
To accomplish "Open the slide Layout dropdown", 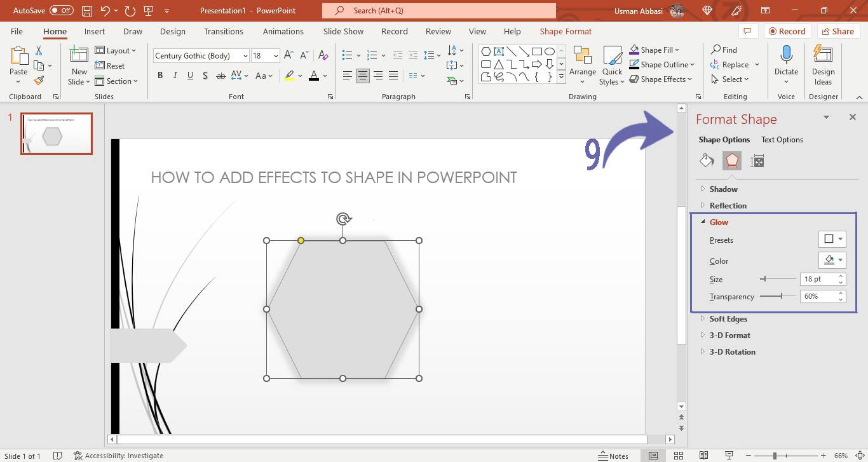I will 116,51.
